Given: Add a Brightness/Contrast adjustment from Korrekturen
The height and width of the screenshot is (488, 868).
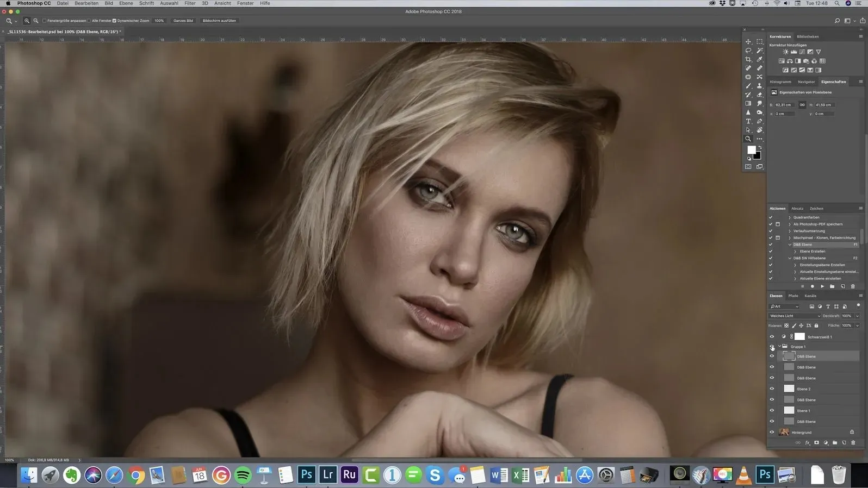Looking at the screenshot, I should coord(785,52).
